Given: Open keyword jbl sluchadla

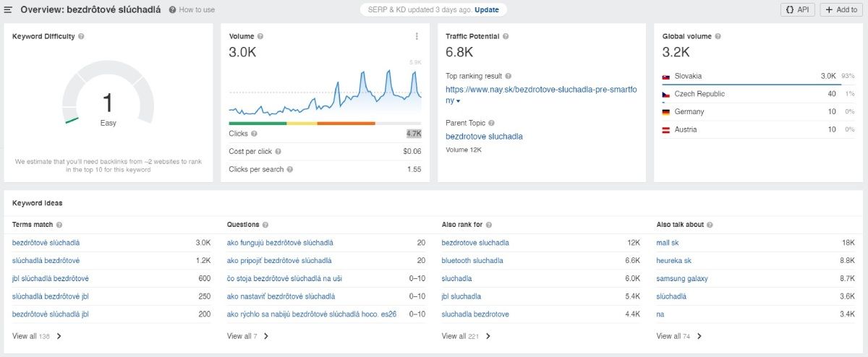Looking at the screenshot, I should click(461, 296).
